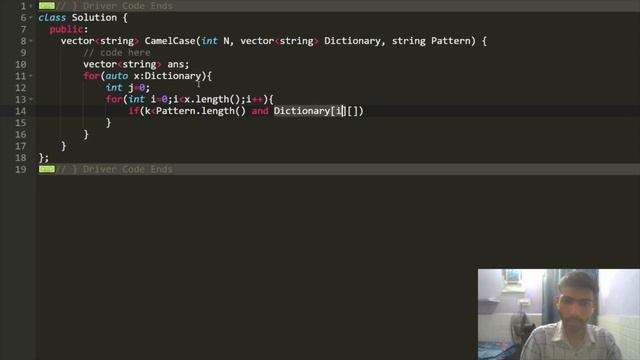Place cursor on 'Solution' class name
640x360 pixels.
coord(94,18)
